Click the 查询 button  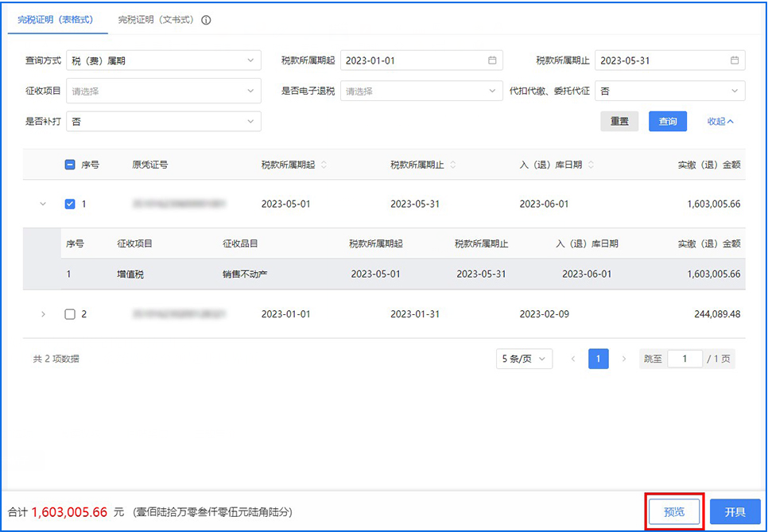tap(668, 122)
